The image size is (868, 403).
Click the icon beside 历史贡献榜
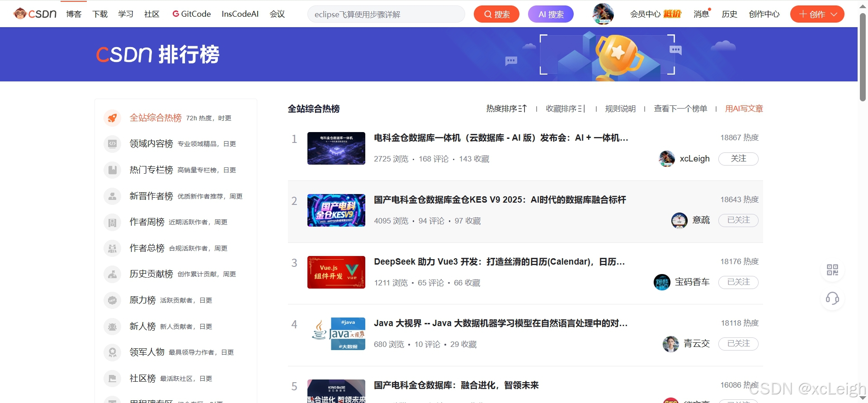[113, 274]
